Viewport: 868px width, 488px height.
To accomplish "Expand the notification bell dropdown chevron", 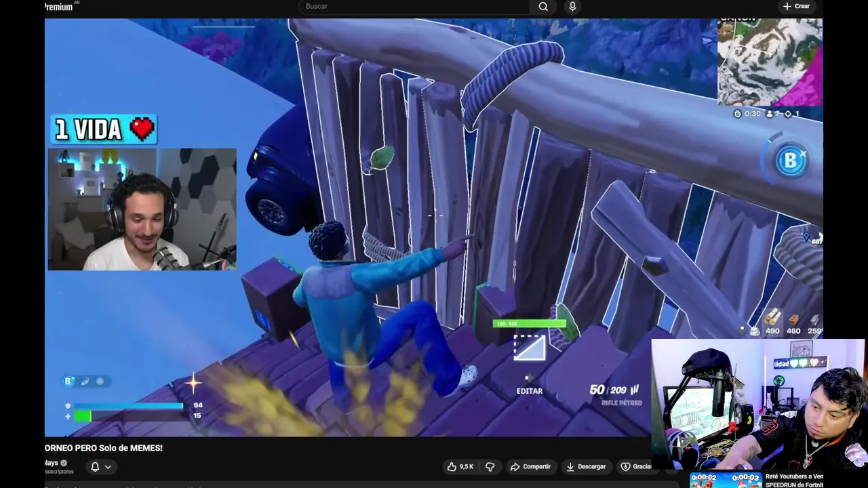I will point(108,466).
